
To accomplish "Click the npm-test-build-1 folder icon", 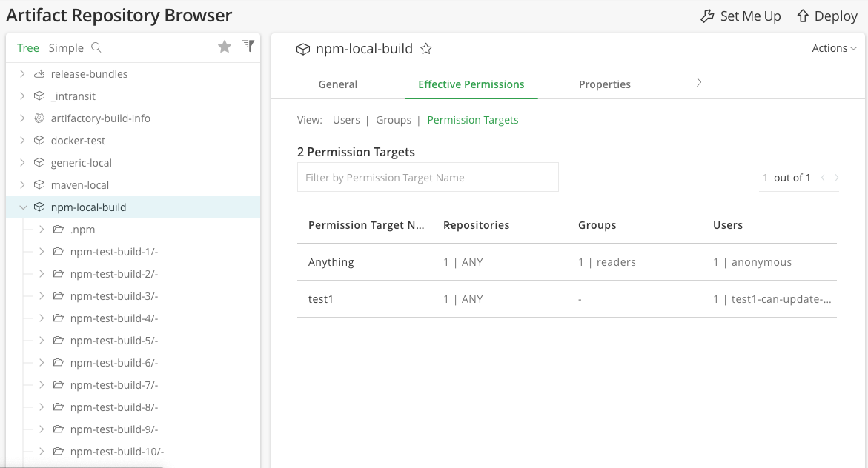I will pos(58,251).
